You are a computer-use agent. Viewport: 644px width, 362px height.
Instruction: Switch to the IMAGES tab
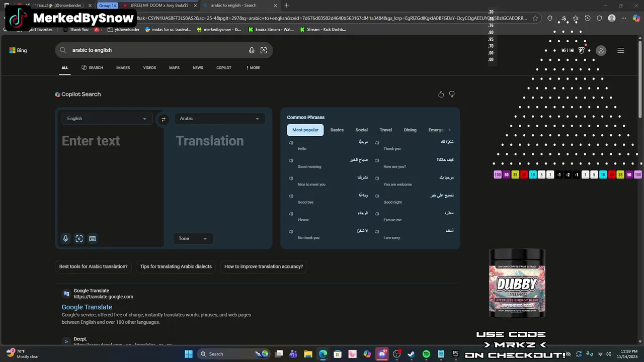pyautogui.click(x=123, y=68)
